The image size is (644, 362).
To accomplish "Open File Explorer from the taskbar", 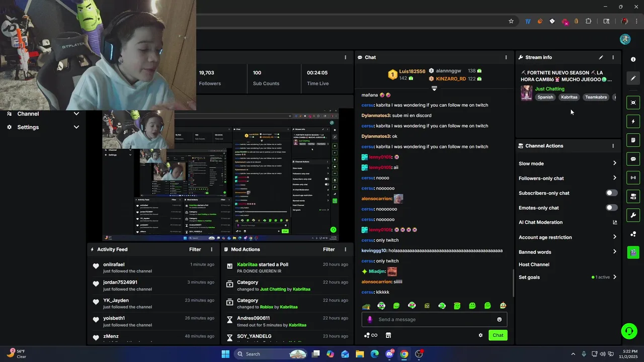I will click(360, 354).
